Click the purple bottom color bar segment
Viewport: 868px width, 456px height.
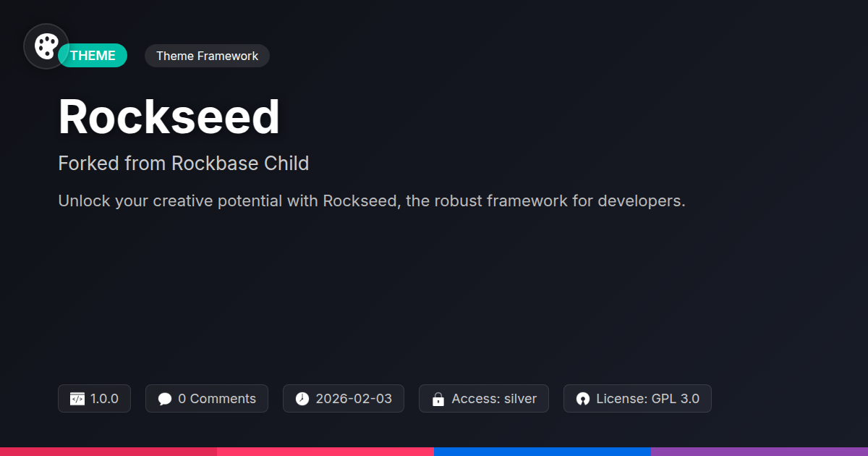(x=759, y=451)
